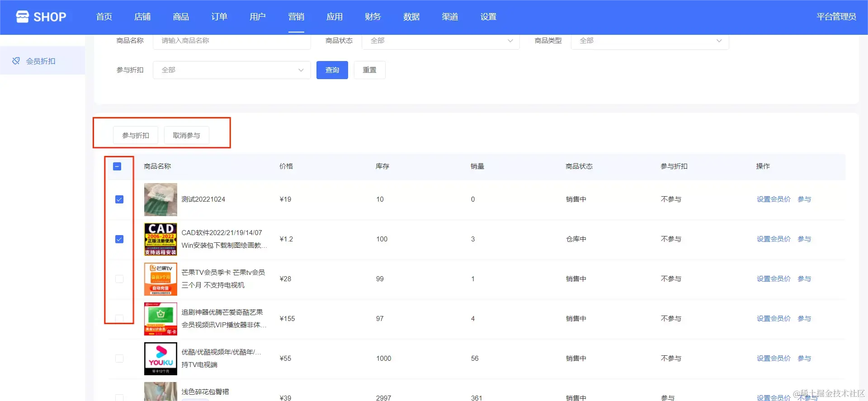Click the 浅色碎花包臀裙 product name

click(x=205, y=392)
